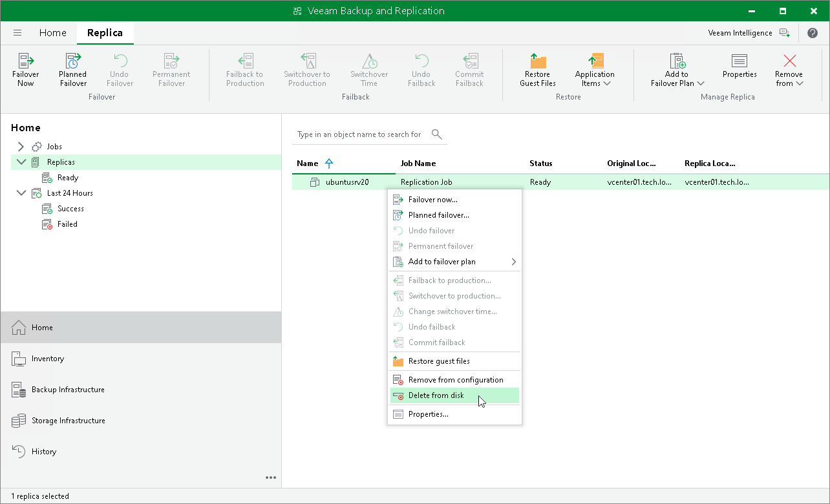Open the Inventory navigation view
The width and height of the screenshot is (830, 504).
click(x=141, y=359)
